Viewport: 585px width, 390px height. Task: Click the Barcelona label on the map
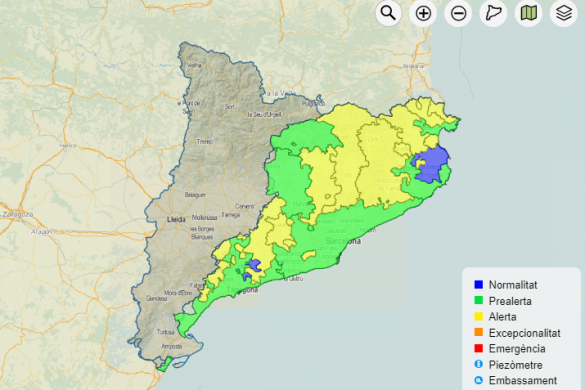pyautogui.click(x=343, y=241)
